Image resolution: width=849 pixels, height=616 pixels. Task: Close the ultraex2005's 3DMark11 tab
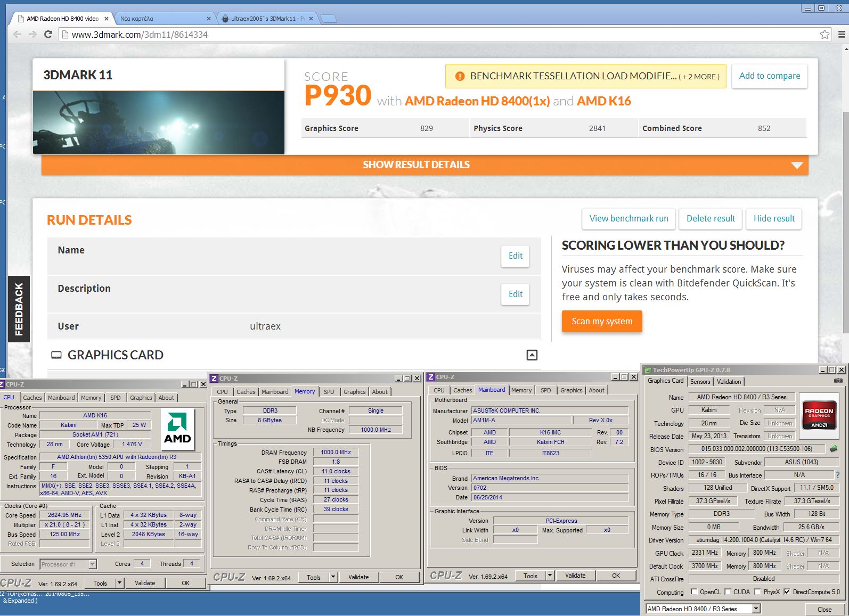click(x=311, y=19)
